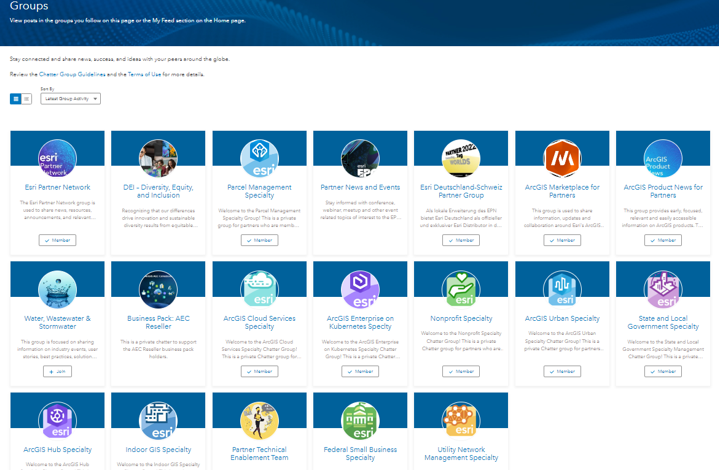The image size is (719, 470).
Task: Open the ArcGIS Hub Specialty title link
Action: [x=57, y=449]
